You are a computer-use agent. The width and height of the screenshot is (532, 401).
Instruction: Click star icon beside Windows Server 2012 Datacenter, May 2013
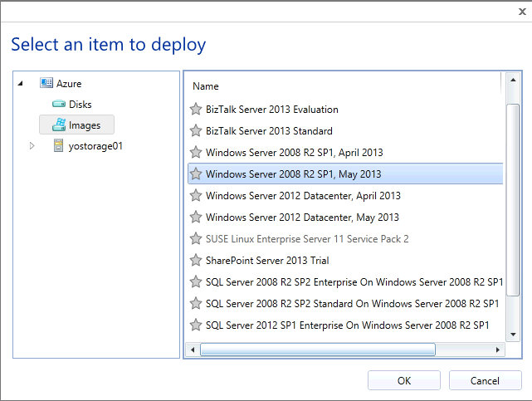tap(196, 218)
